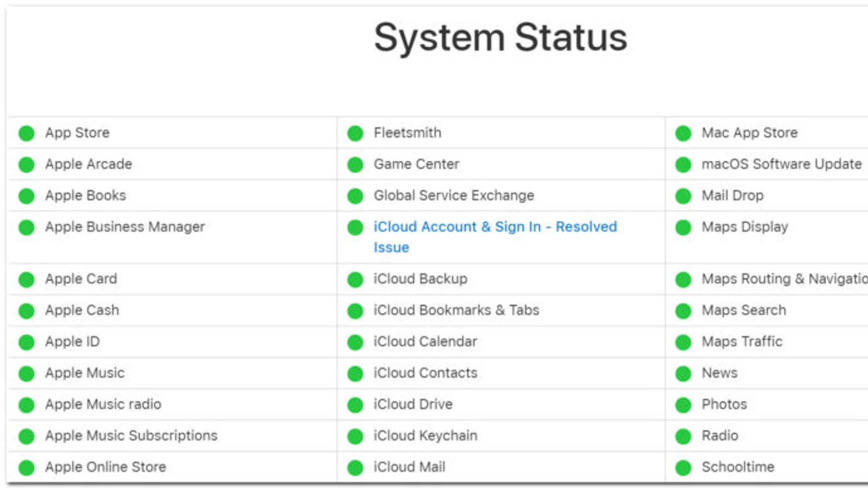The width and height of the screenshot is (868, 488).
Task: Click the status dot beside Maps Traffic
Action: click(x=684, y=342)
